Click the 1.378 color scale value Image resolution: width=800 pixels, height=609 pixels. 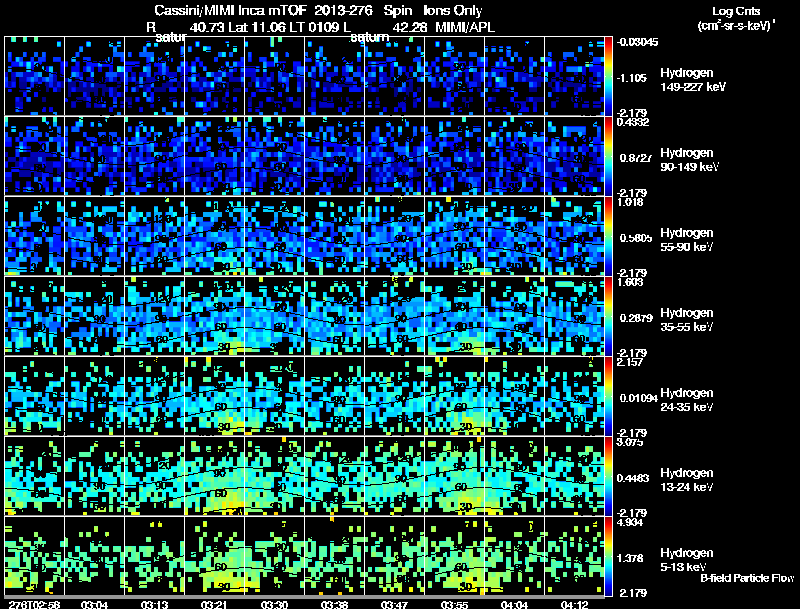click(x=631, y=558)
